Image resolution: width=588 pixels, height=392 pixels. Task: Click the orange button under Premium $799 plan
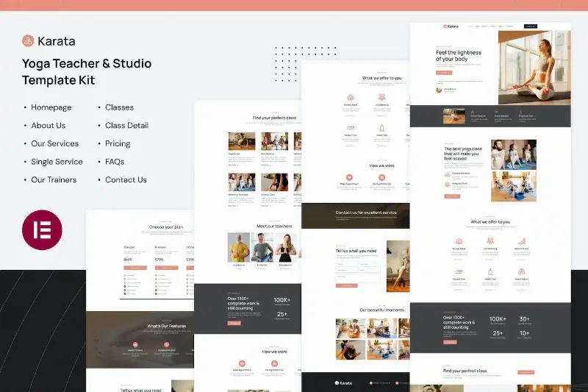click(x=167, y=268)
